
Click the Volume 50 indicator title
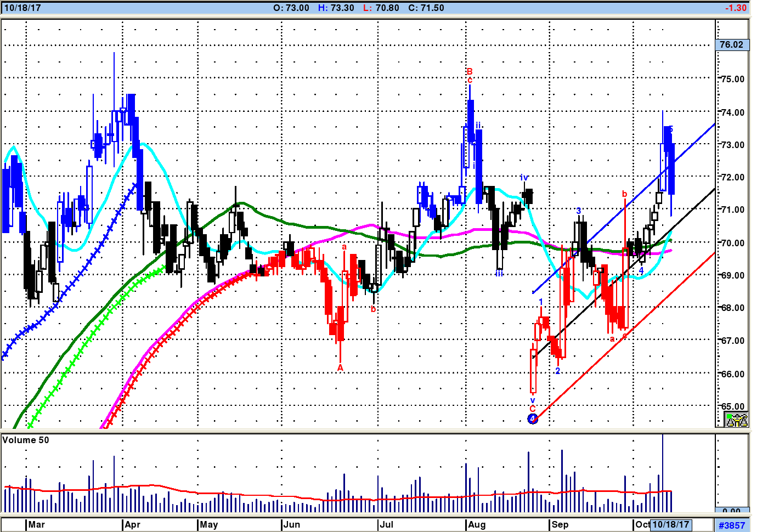coord(26,440)
